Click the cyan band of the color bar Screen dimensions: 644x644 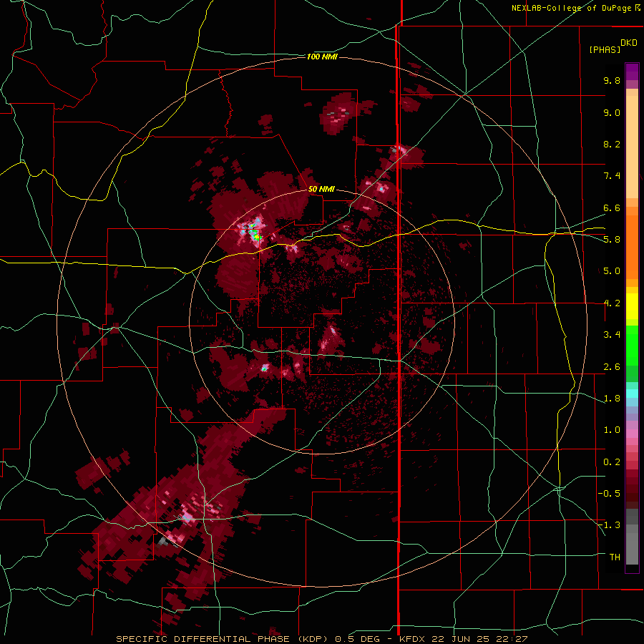632,394
